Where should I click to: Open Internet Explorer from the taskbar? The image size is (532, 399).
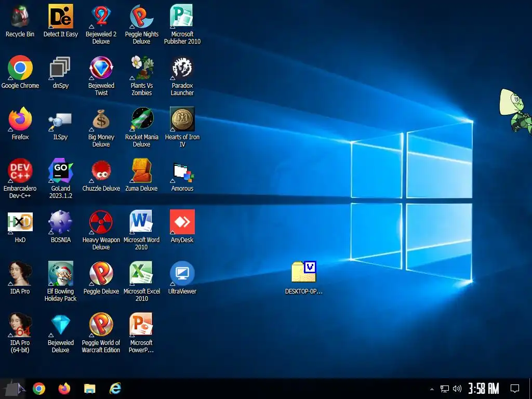point(115,389)
